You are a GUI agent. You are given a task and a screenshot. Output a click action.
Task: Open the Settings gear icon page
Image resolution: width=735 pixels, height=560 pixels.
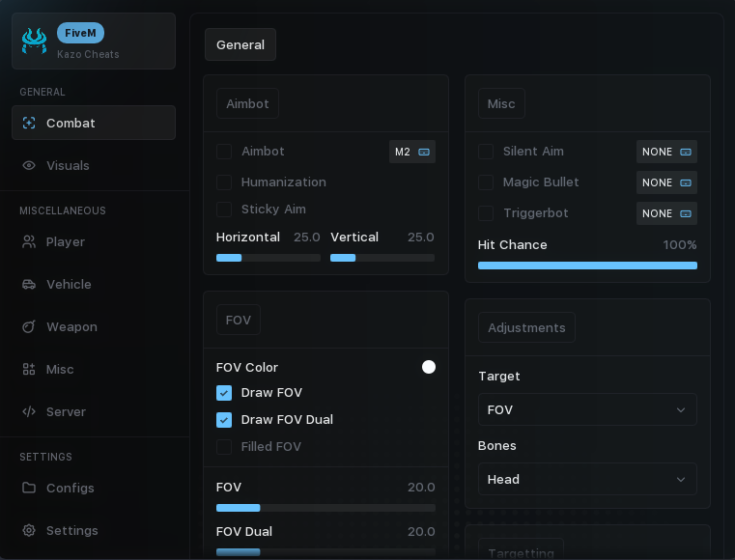29,530
